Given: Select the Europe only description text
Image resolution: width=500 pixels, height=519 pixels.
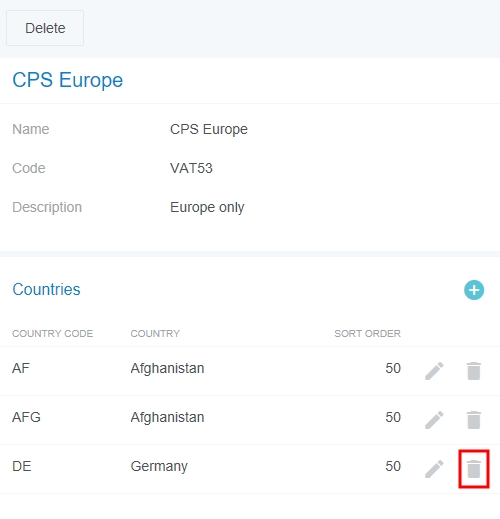Looking at the screenshot, I should (207, 207).
